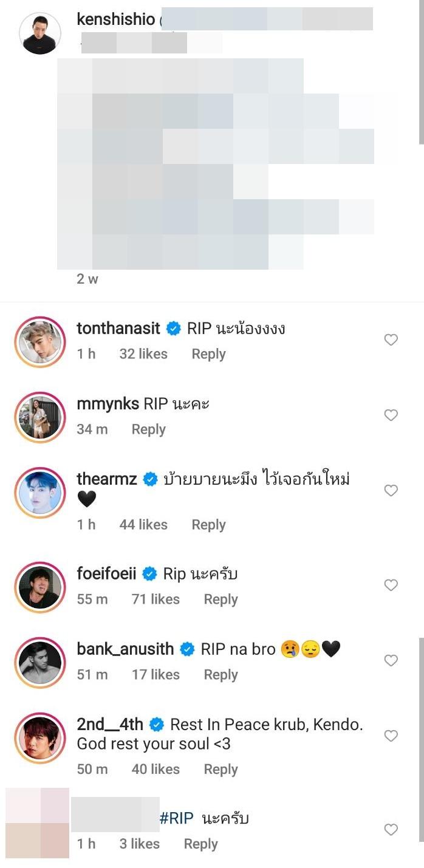Tap heart on 2nd__4th's comment
The height and width of the screenshot is (868, 424).
tap(391, 736)
